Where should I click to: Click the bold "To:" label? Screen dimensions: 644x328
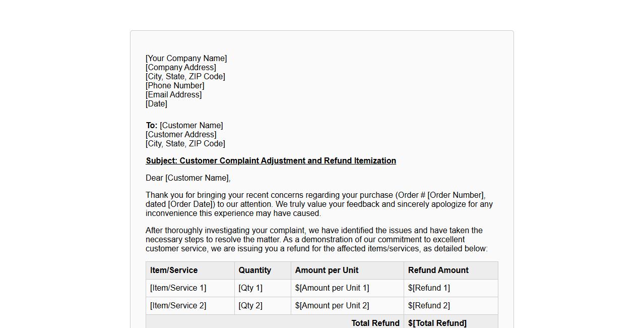[152, 126]
